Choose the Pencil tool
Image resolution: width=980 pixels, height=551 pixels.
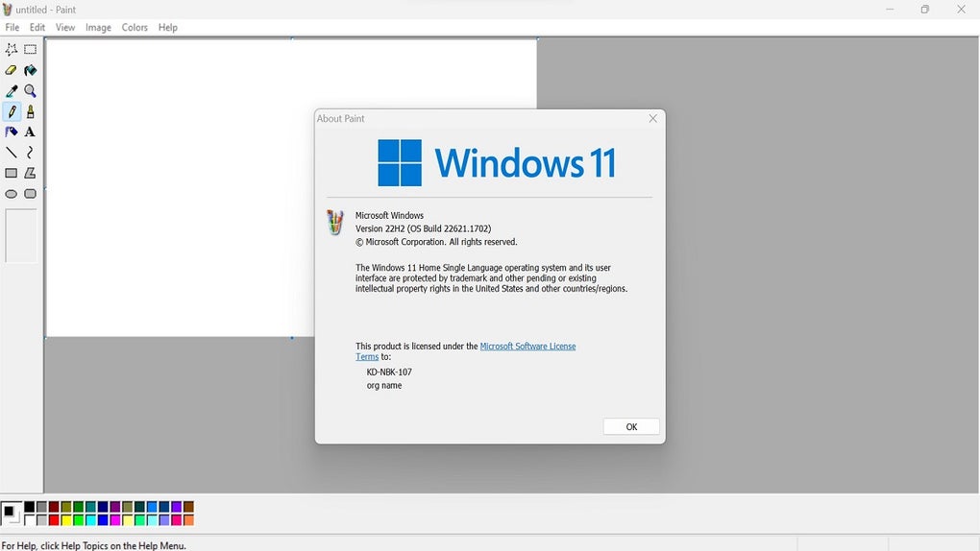(x=12, y=111)
